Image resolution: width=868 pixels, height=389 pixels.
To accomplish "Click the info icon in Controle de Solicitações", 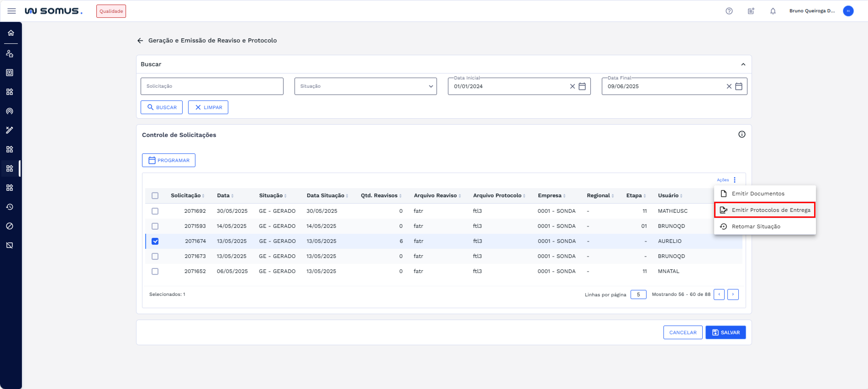I will point(742,134).
